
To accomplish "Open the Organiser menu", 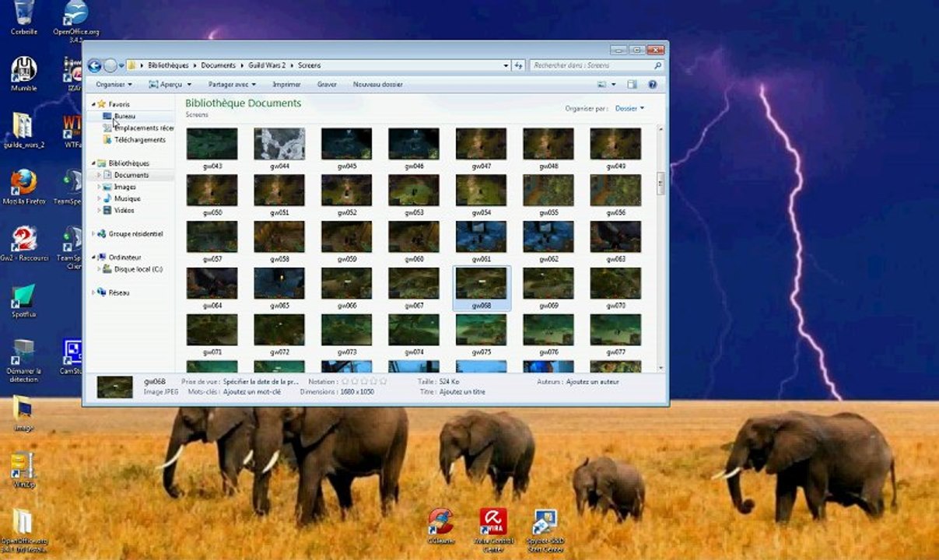I will point(114,84).
